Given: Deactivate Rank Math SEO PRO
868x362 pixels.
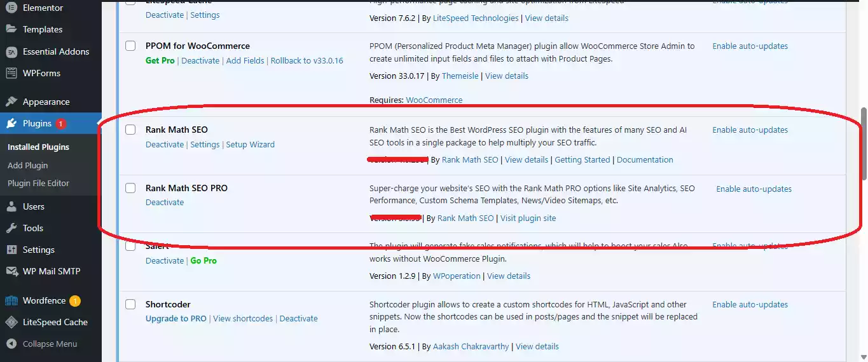Looking at the screenshot, I should (x=165, y=202).
